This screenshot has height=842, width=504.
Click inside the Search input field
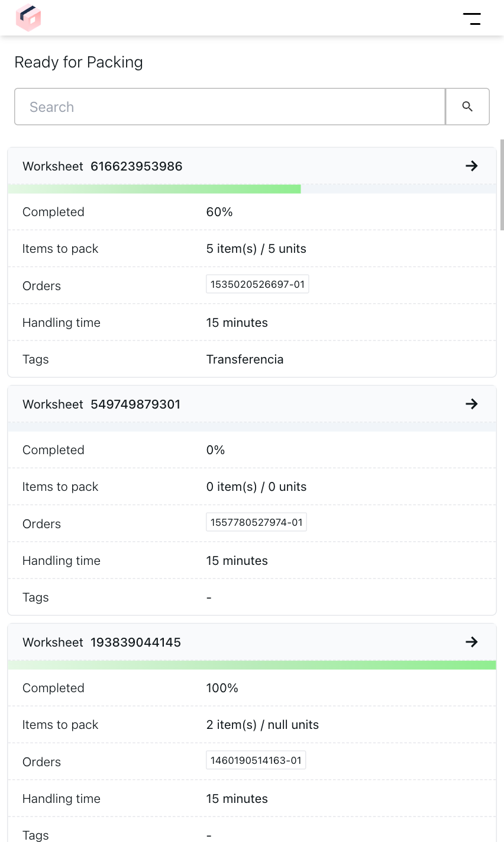230,107
